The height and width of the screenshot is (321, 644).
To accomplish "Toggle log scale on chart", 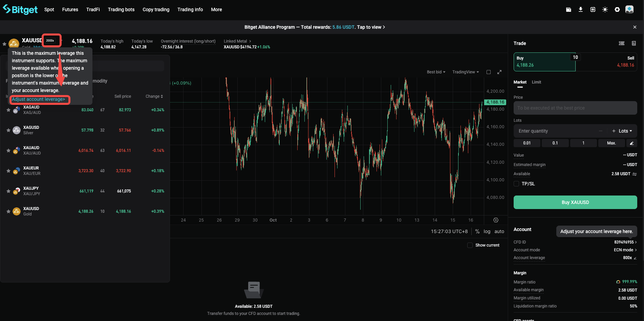I will pyautogui.click(x=487, y=231).
